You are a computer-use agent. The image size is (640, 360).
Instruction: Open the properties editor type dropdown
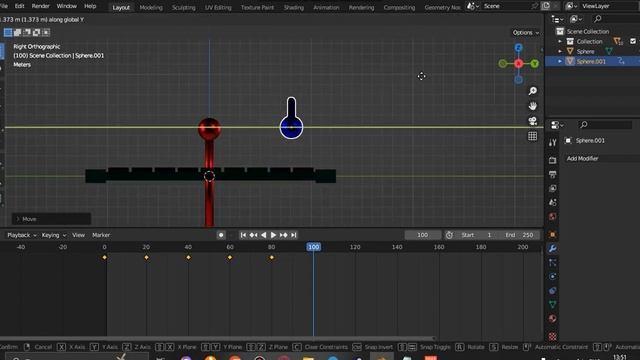[x=557, y=125]
